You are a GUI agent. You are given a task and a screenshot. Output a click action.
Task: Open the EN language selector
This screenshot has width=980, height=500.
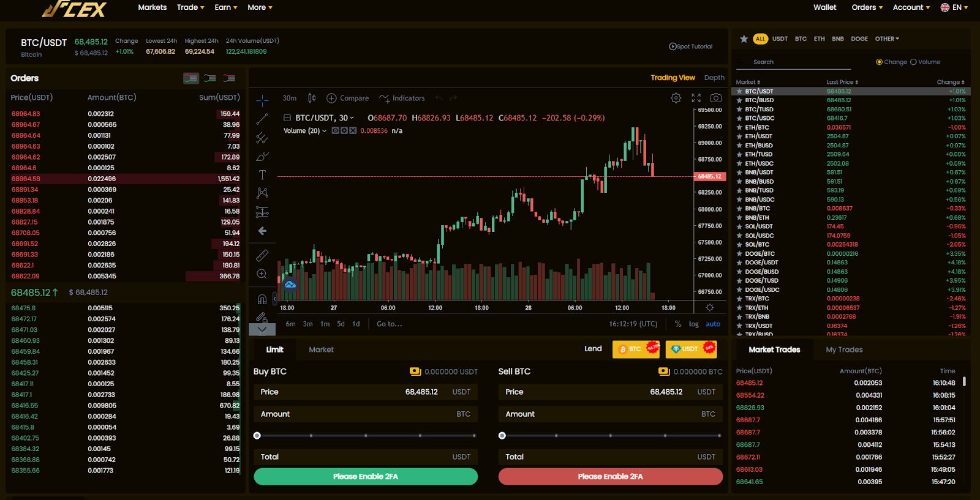pos(954,7)
